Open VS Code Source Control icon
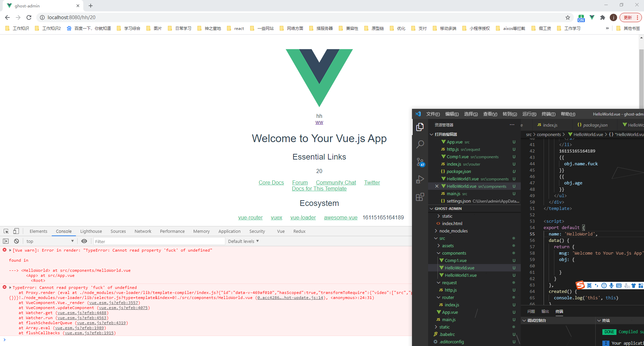The image size is (644, 346). 420,162
